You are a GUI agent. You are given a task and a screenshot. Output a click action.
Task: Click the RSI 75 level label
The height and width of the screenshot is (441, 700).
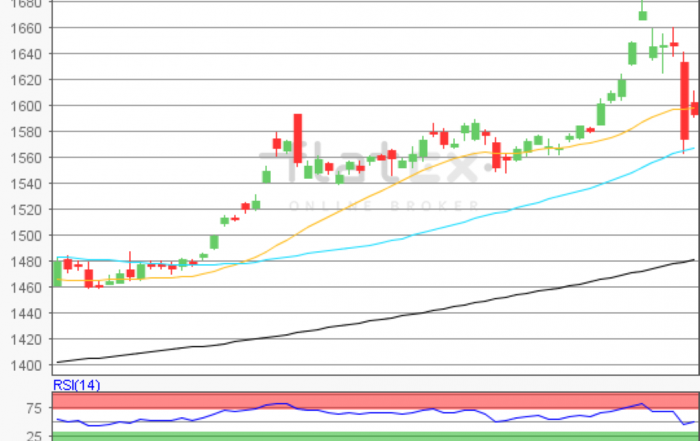31,408
